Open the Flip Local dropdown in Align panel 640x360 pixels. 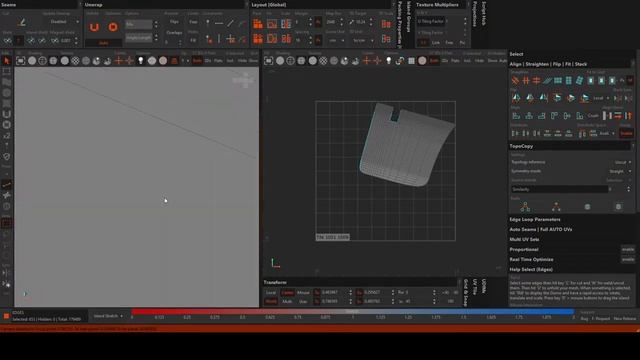click(x=601, y=98)
